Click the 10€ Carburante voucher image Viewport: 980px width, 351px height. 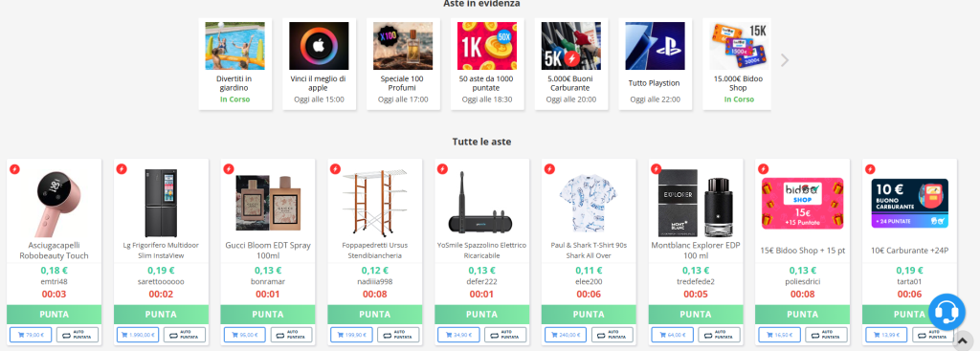point(909,204)
